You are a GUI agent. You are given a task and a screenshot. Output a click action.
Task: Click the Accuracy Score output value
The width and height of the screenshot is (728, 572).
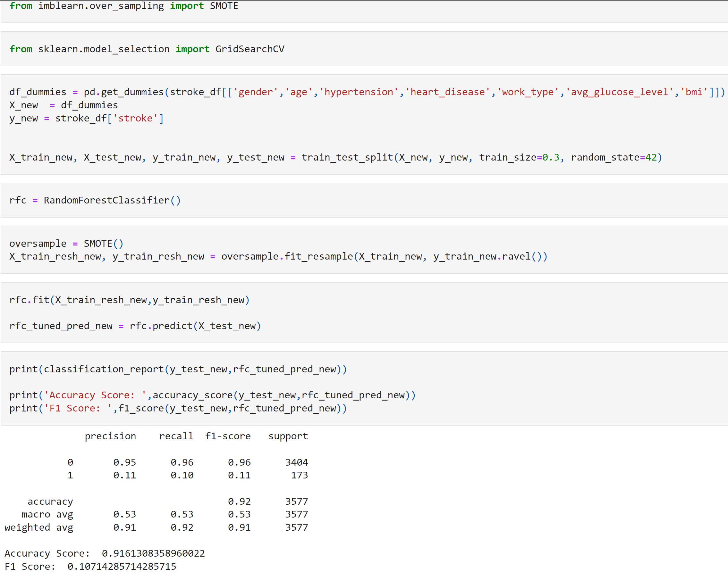153,553
